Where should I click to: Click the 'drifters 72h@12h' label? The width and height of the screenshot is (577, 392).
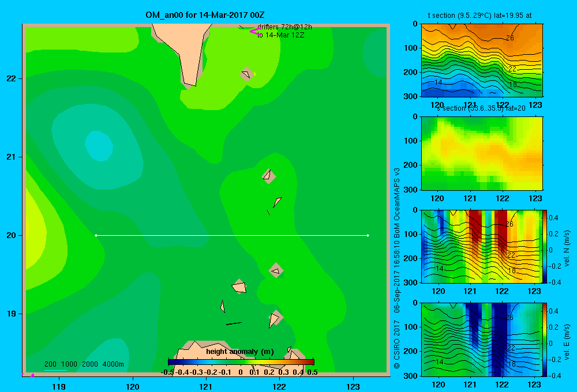tap(284, 27)
